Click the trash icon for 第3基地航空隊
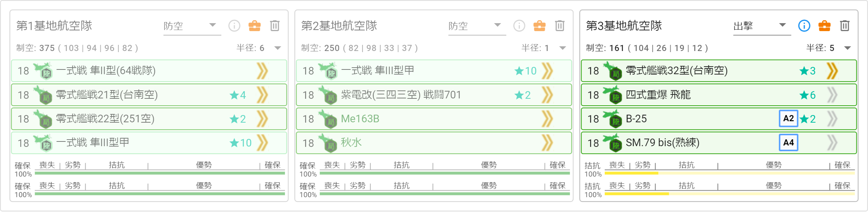The image size is (868, 212). point(845,26)
